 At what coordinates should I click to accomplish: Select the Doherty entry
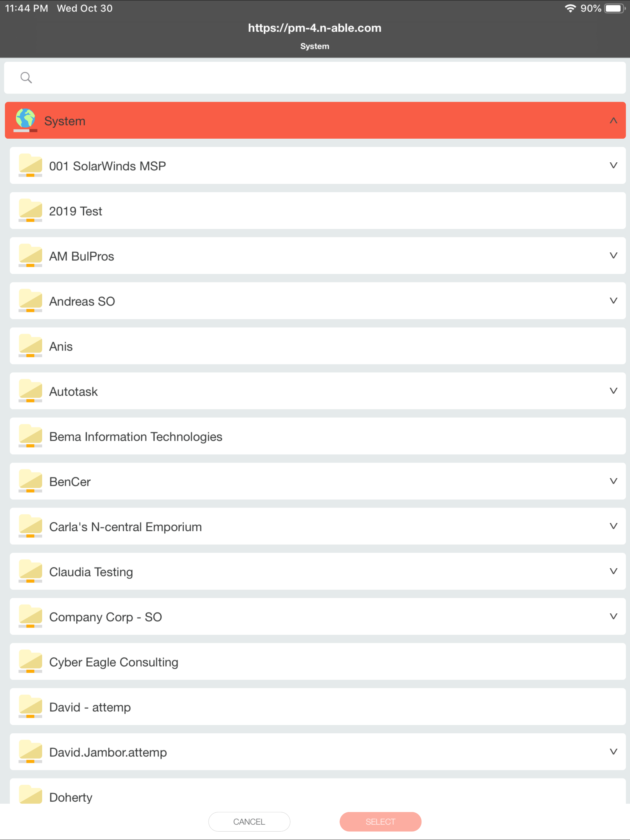coord(71,797)
